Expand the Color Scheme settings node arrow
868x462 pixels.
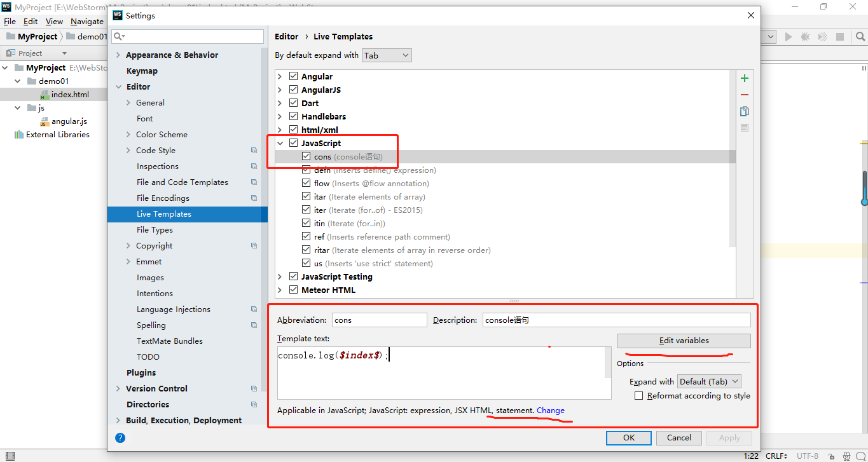[x=128, y=135]
